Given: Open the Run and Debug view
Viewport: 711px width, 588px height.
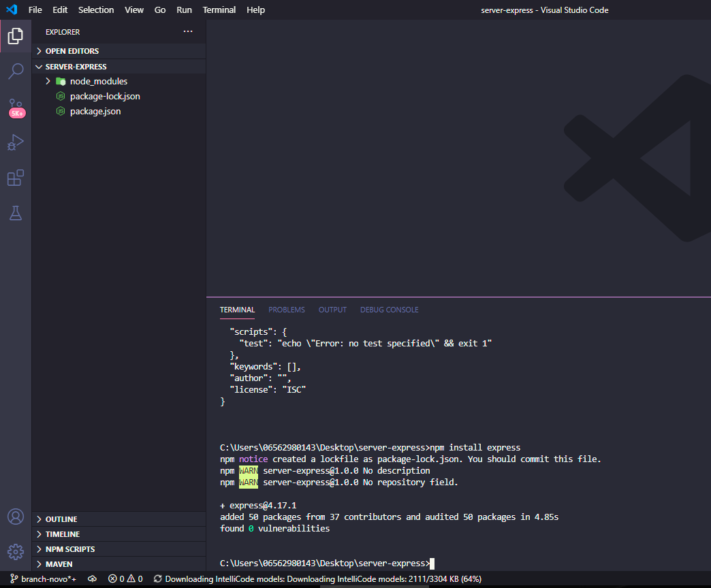Looking at the screenshot, I should (15, 143).
